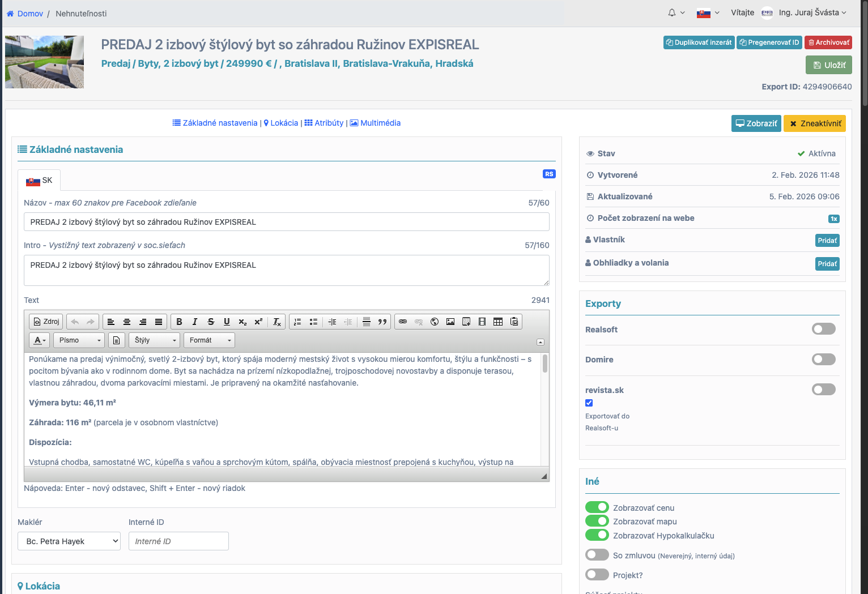This screenshot has width=868, height=594.
Task: Open notifications bell in top bar
Action: (672, 12)
